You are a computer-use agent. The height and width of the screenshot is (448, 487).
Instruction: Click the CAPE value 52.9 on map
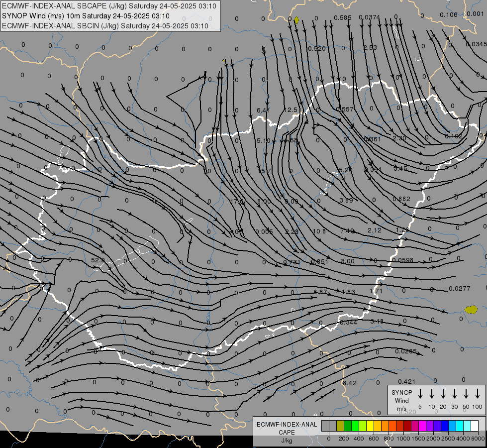(x=98, y=260)
